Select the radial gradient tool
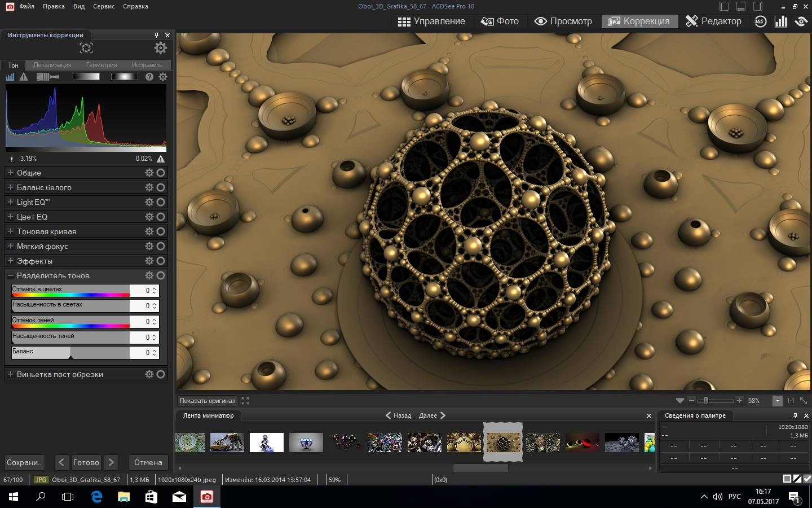Viewport: 812px width, 508px height. coord(124,77)
